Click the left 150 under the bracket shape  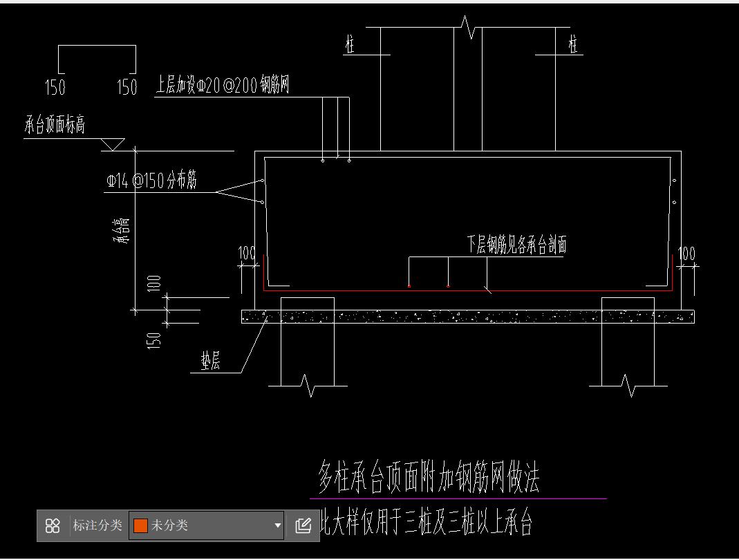tap(55, 87)
